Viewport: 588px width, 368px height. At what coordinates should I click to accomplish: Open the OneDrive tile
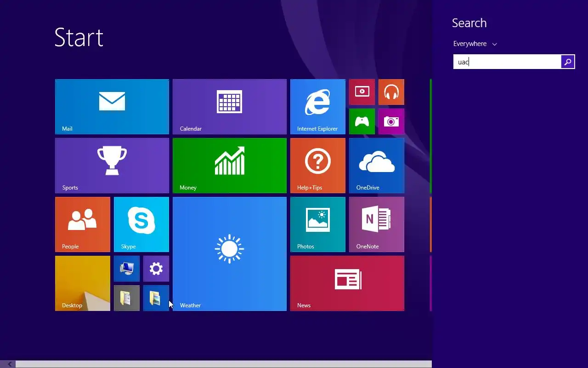(x=377, y=166)
